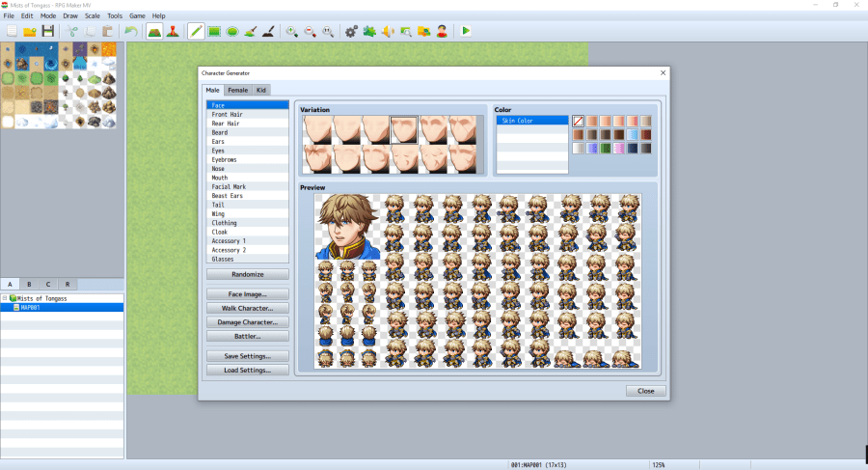The image size is (868, 470).
Task: Collapse the Mists of Tongass tree node
Action: [x=5, y=298]
